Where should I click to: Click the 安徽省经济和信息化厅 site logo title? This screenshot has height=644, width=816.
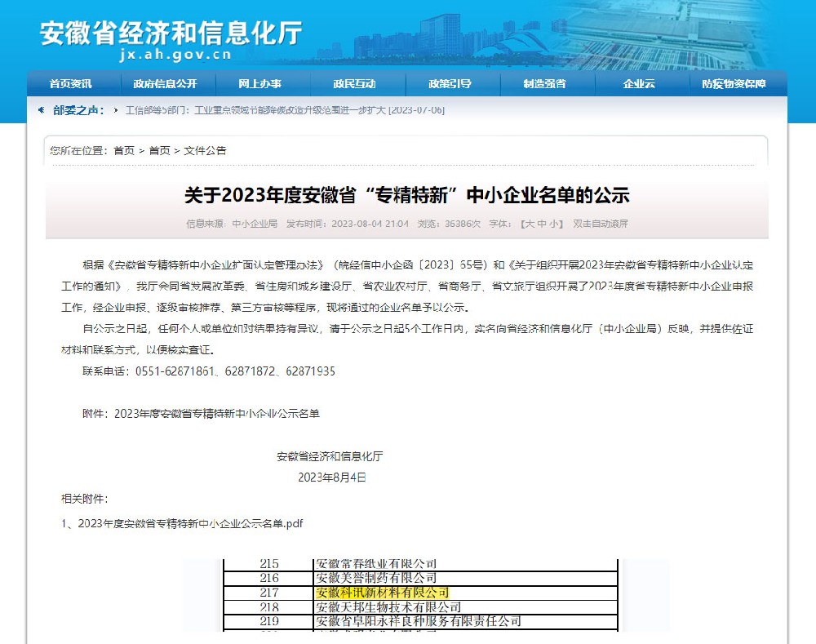pyautogui.click(x=171, y=33)
